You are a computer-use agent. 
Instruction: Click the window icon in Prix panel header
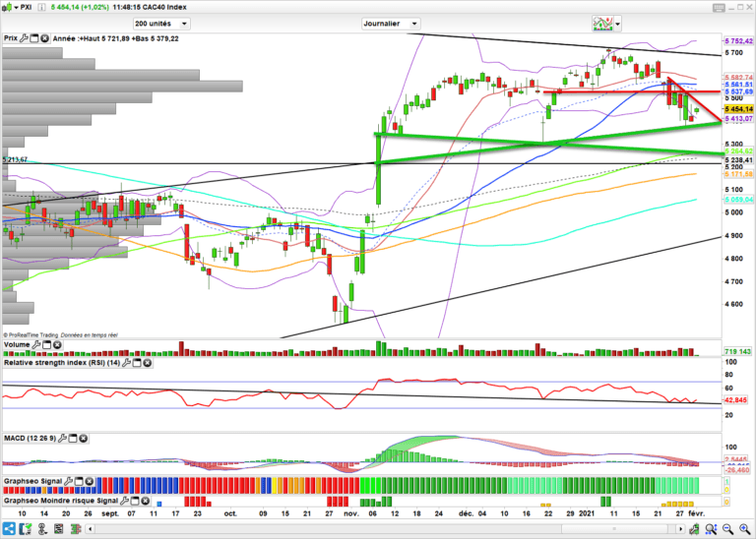[x=33, y=38]
